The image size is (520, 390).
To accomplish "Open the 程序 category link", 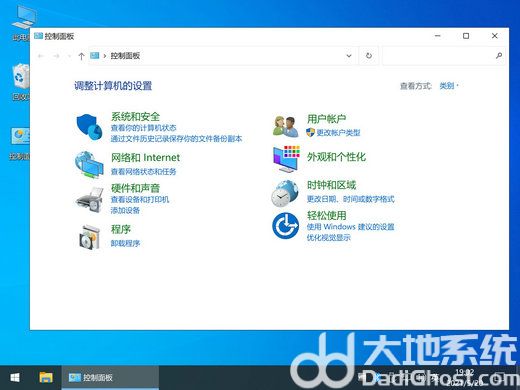I will 121,229.
